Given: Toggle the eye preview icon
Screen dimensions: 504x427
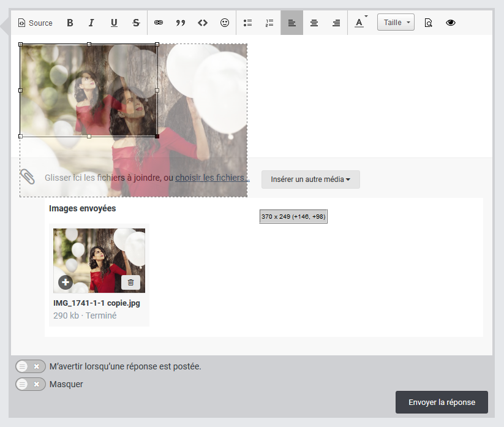Looking at the screenshot, I should click(451, 23).
